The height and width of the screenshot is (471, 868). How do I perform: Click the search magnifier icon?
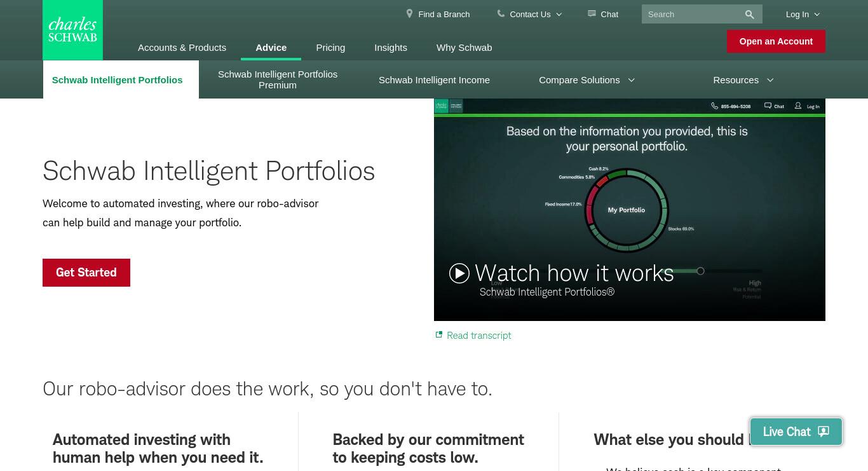pyautogui.click(x=750, y=15)
